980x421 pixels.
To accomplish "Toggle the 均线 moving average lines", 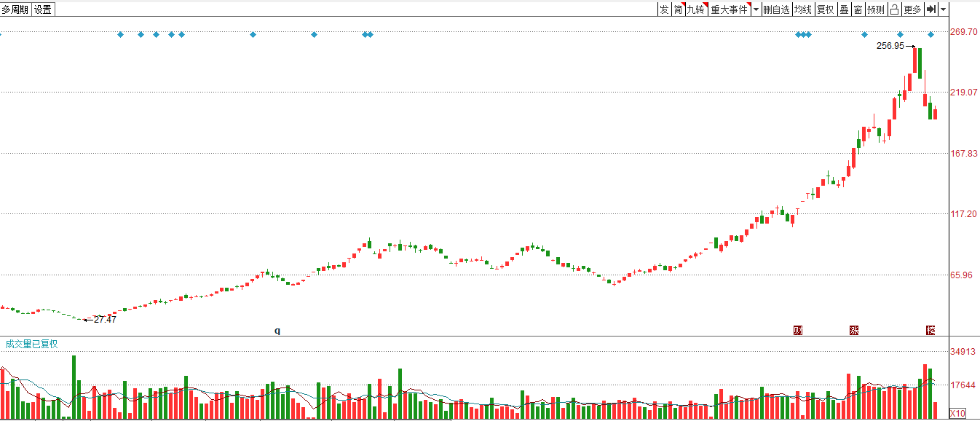I will tap(803, 9).
